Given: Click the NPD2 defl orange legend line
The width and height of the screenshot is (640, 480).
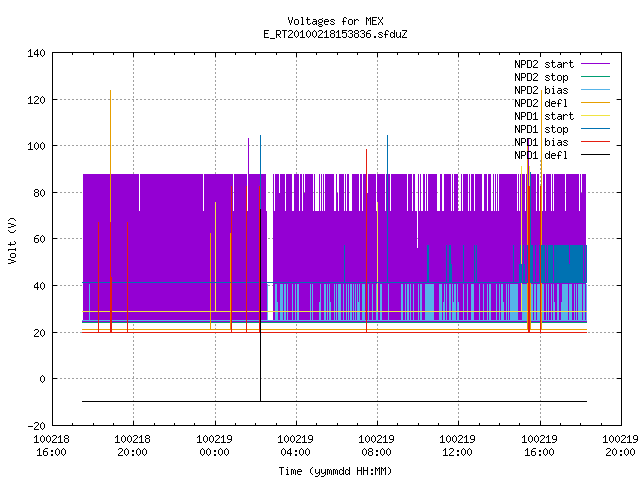Looking at the screenshot, I should click(595, 103).
